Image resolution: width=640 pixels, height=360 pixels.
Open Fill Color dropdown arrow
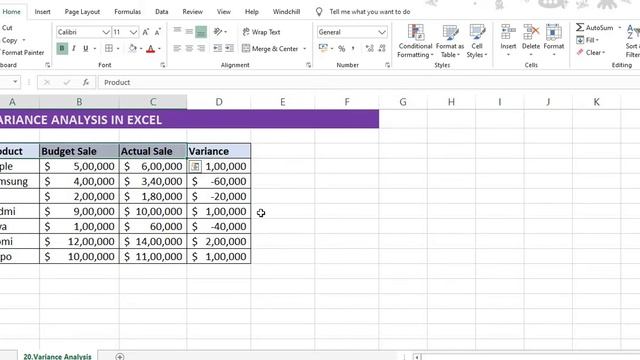pyautogui.click(x=141, y=49)
